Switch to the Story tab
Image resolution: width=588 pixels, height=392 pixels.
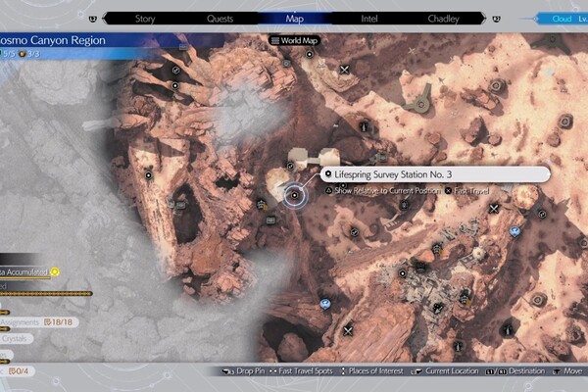click(x=145, y=19)
